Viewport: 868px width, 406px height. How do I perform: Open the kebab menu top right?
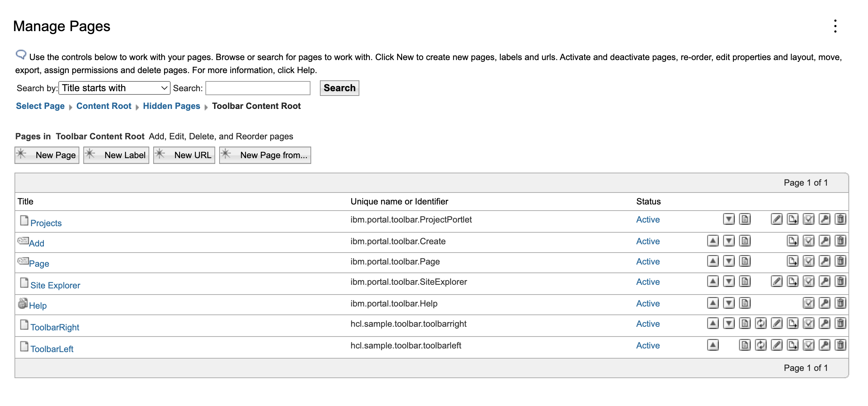835,26
